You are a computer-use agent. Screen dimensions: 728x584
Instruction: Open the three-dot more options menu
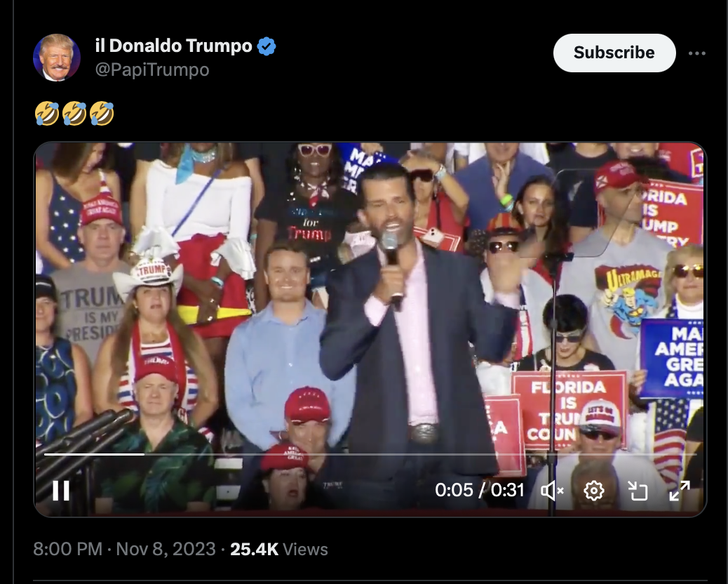(696, 53)
